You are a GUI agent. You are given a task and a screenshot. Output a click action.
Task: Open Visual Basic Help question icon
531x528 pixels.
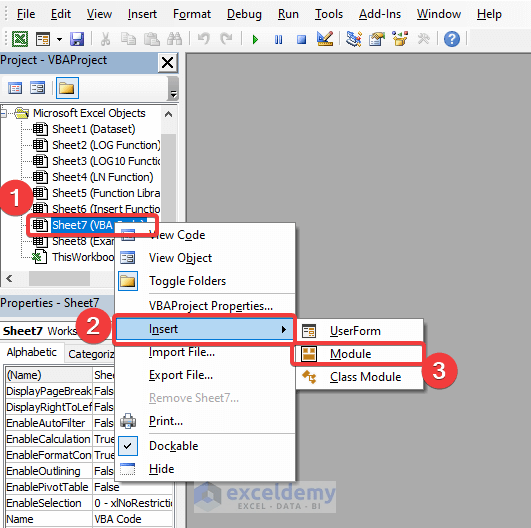pyautogui.click(x=452, y=39)
